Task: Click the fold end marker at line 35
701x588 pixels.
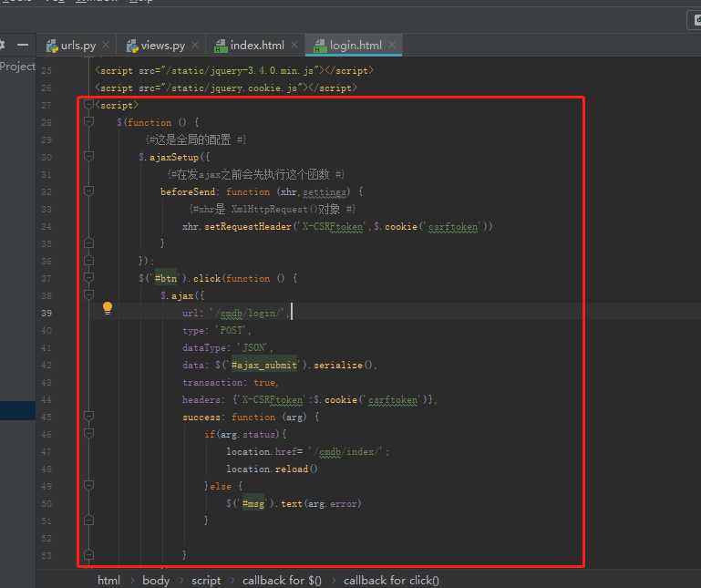Action: point(88,242)
